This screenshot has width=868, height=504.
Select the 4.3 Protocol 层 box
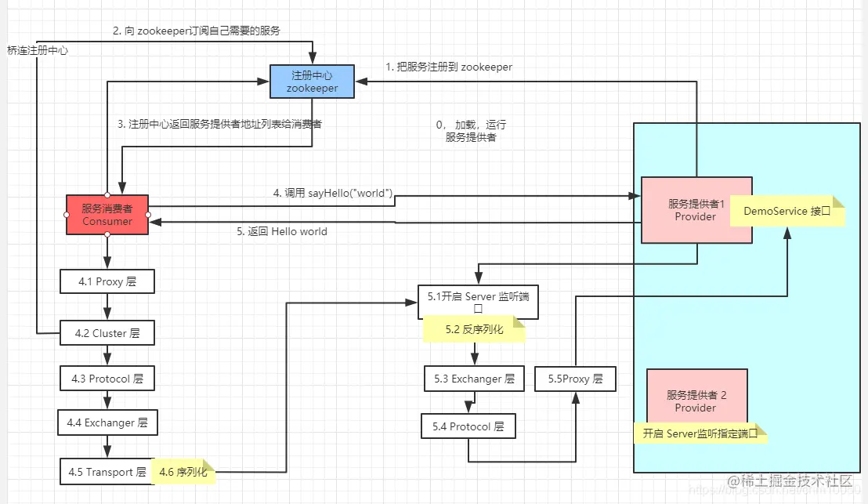107,378
